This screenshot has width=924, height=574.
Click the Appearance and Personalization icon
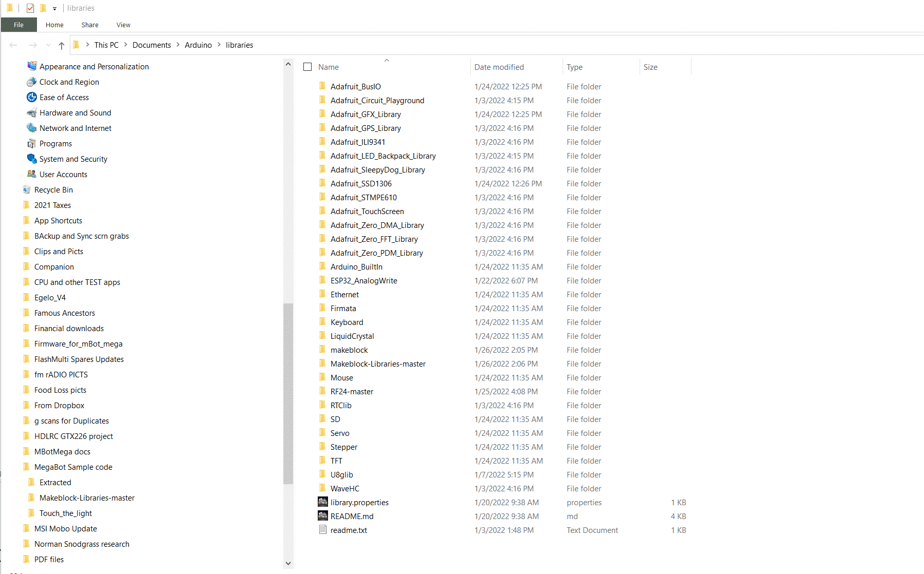(x=32, y=66)
